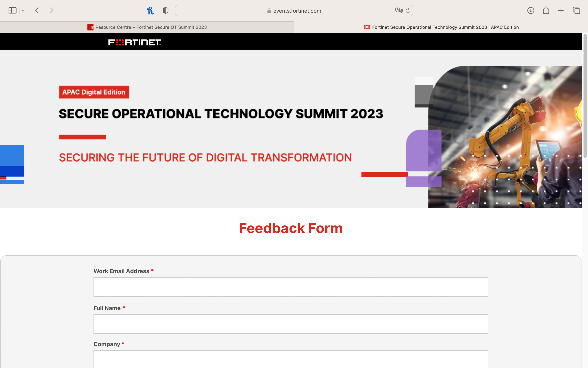Go forward with the forward arrow
This screenshot has height=368, width=588.
tap(51, 10)
